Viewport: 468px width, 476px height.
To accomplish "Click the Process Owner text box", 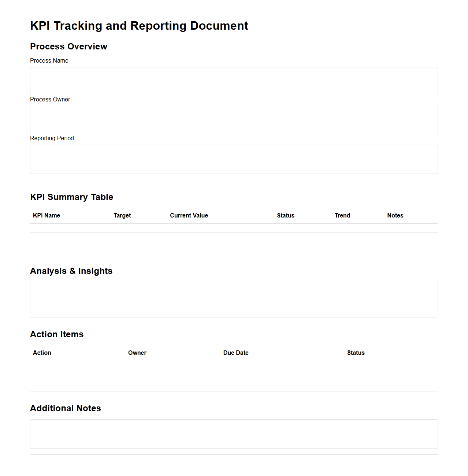I will [x=234, y=120].
